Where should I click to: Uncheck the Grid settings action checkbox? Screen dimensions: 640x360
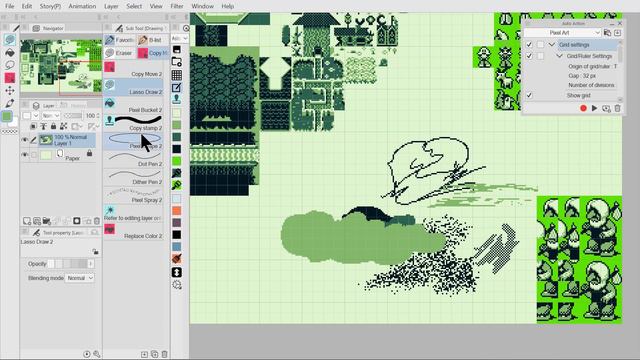[x=529, y=44]
